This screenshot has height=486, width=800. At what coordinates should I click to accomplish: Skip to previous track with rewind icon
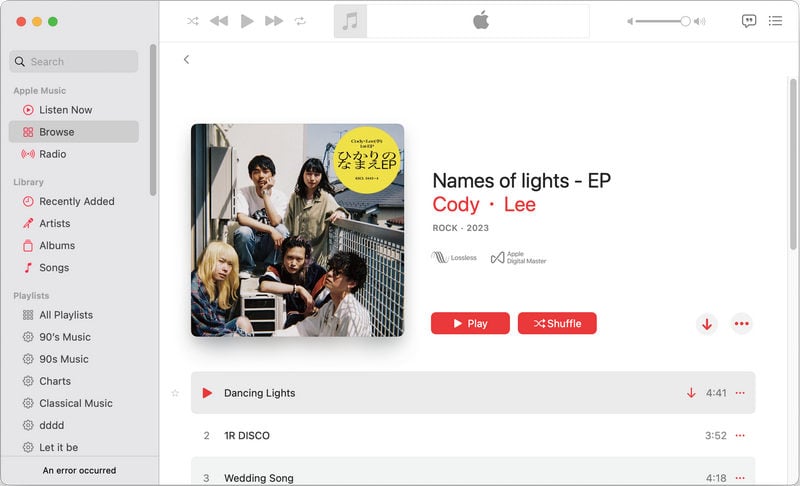(219, 21)
